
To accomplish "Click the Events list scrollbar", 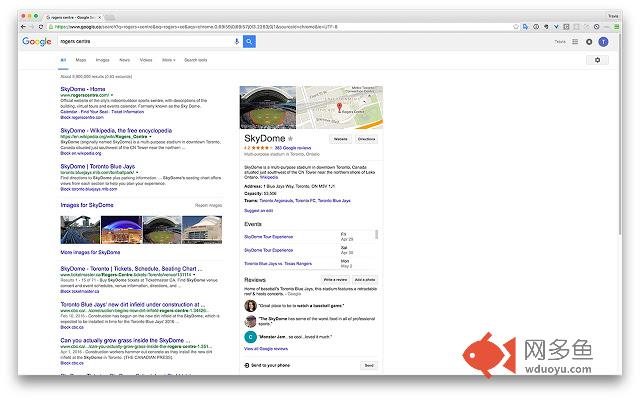I will click(376, 234).
